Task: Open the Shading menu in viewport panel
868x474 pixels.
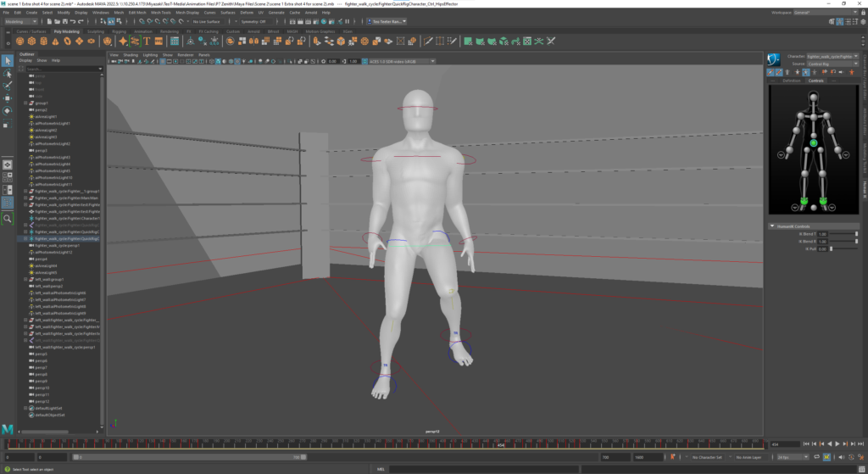Action: click(x=131, y=54)
